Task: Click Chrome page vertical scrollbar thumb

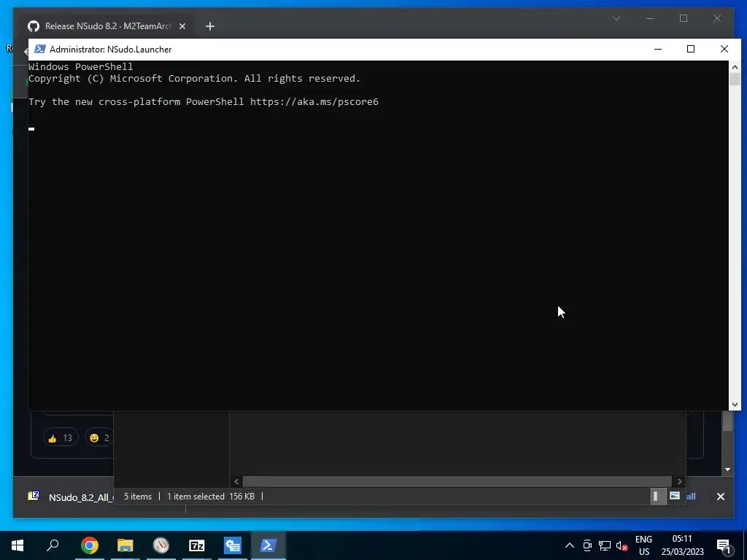Action: [727, 421]
